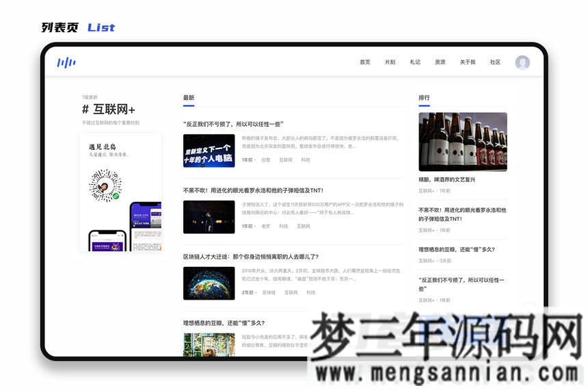The width and height of the screenshot is (588, 390).
Task: Open the user avatar in the header
Action: 522,62
